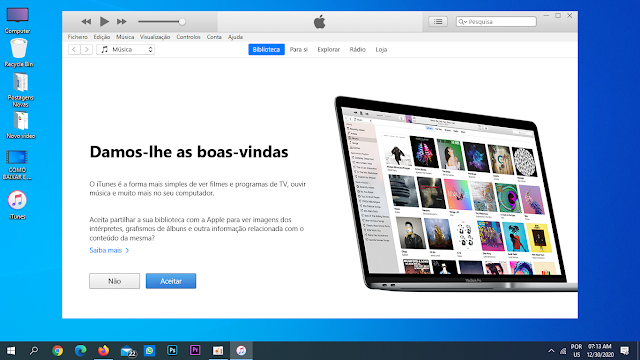Select the Novo video desktop folder

click(x=20, y=125)
